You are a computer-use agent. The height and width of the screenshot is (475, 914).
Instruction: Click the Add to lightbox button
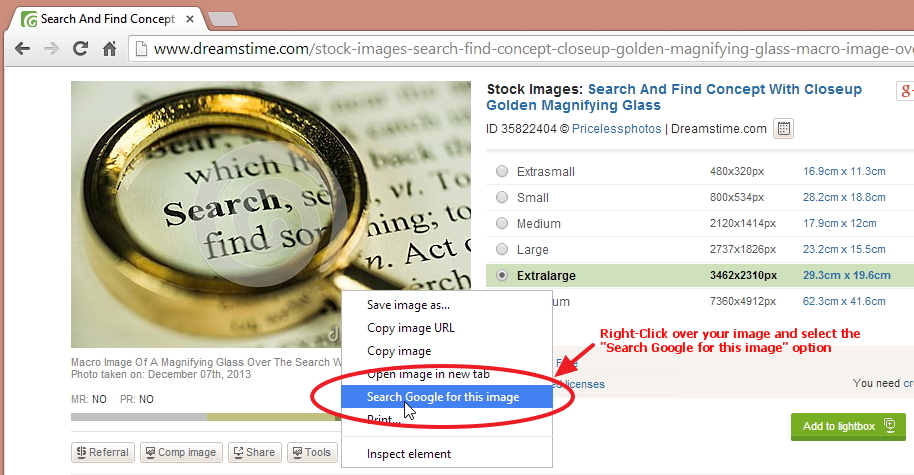(848, 427)
